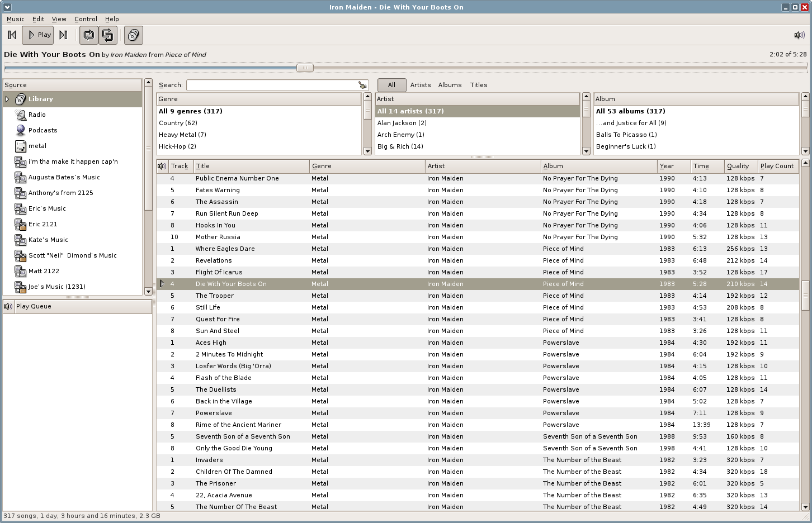Click the Play button in toolbar
812x523 pixels.
[x=38, y=35]
